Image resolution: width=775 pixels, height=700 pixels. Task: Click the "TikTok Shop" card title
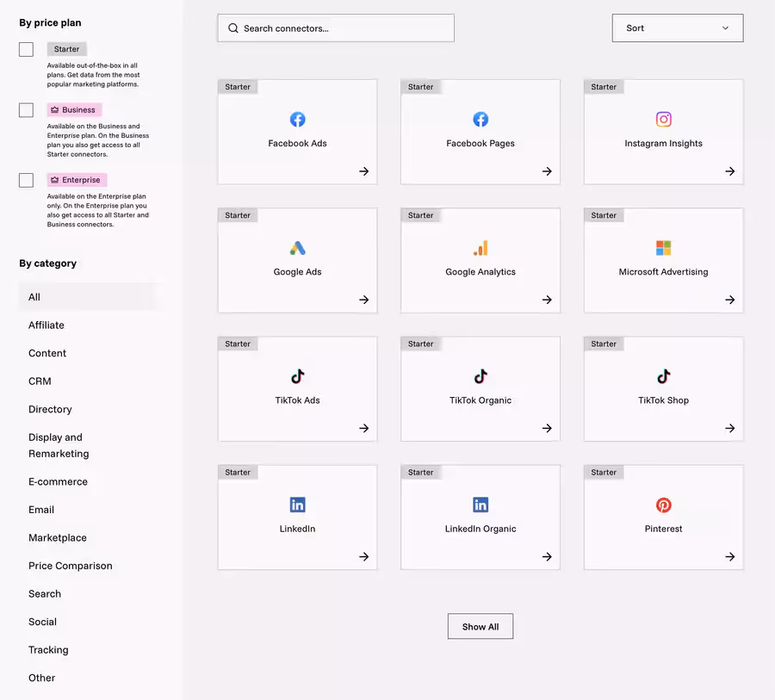(x=663, y=400)
